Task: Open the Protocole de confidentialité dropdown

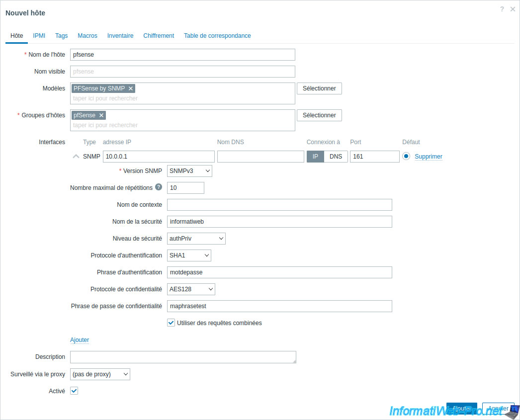Action: coord(191,289)
